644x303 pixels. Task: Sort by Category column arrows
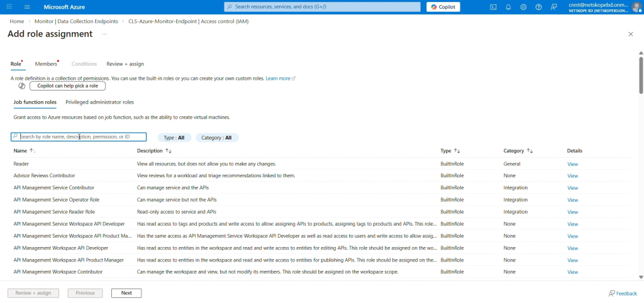tap(530, 151)
